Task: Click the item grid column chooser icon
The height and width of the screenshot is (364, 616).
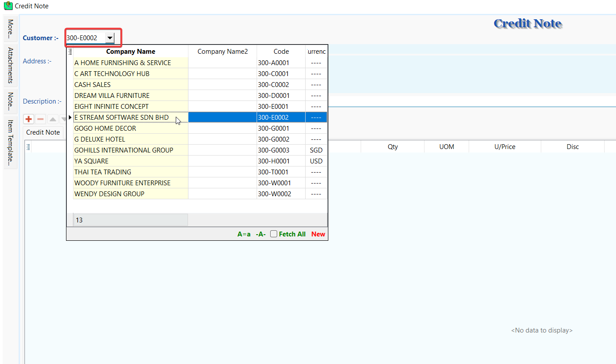Action: [28, 147]
